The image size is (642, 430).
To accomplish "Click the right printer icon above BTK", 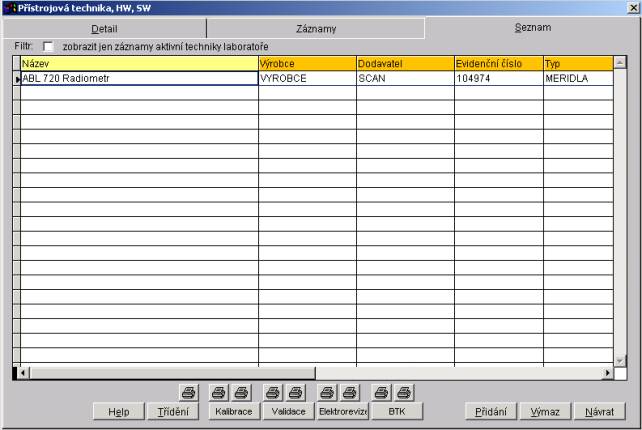I will tap(403, 392).
